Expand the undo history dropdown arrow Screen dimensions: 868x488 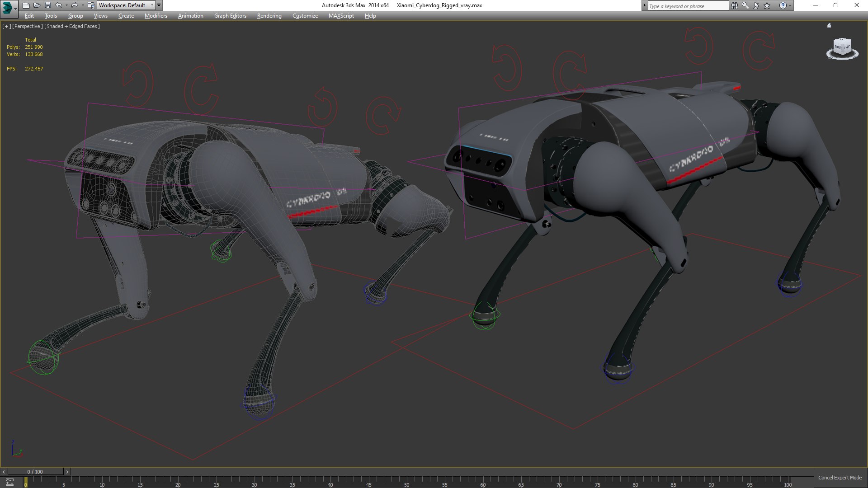[x=66, y=5]
